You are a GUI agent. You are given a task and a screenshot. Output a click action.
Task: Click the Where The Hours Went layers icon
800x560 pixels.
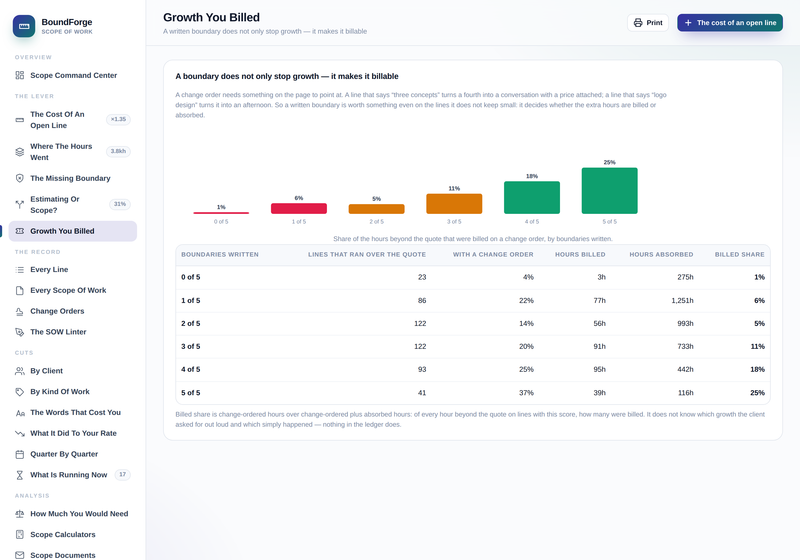pos(19,152)
